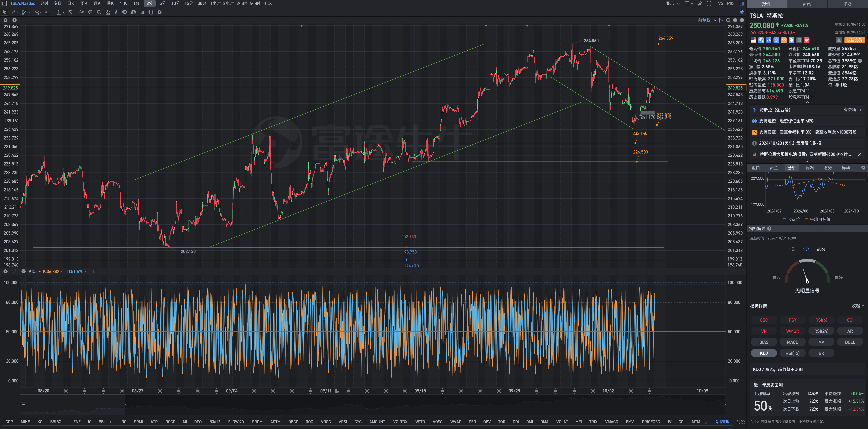Screen dimensions: 868x429
Task: Switch to 日K daily chart
Action: 71,3
